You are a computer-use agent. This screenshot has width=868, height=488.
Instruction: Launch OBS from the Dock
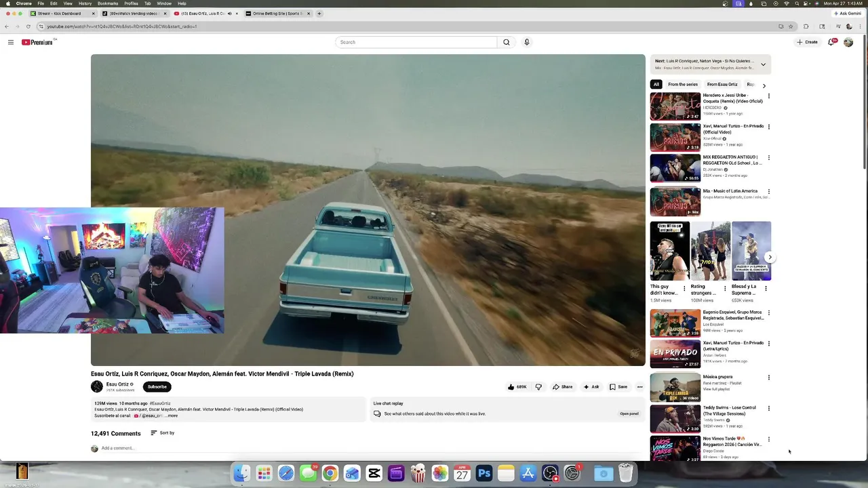tap(550, 473)
